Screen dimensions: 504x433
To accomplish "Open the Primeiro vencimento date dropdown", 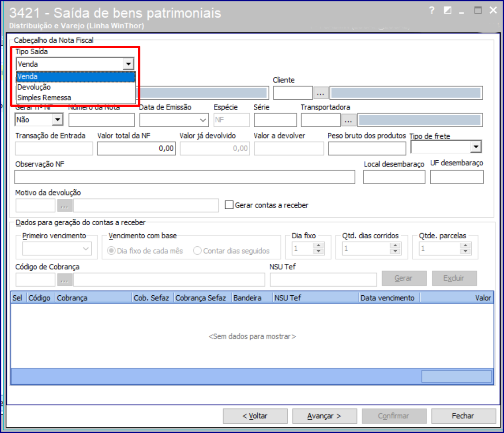I will [x=86, y=249].
